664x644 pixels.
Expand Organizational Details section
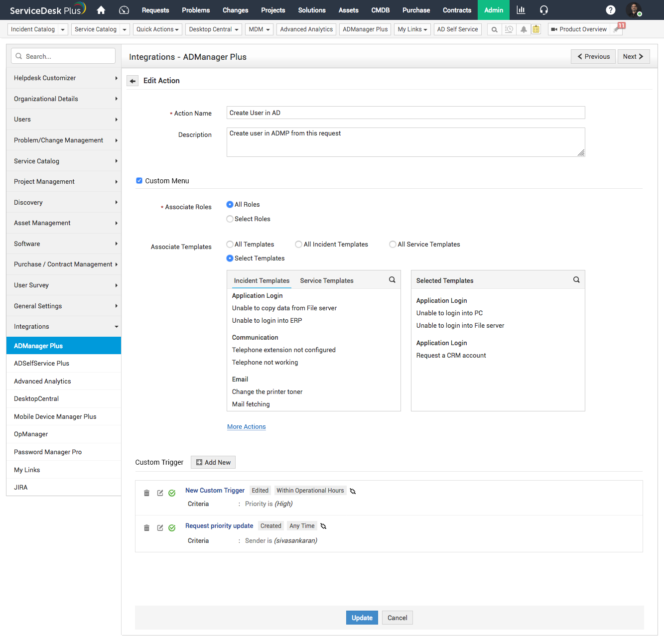click(64, 99)
